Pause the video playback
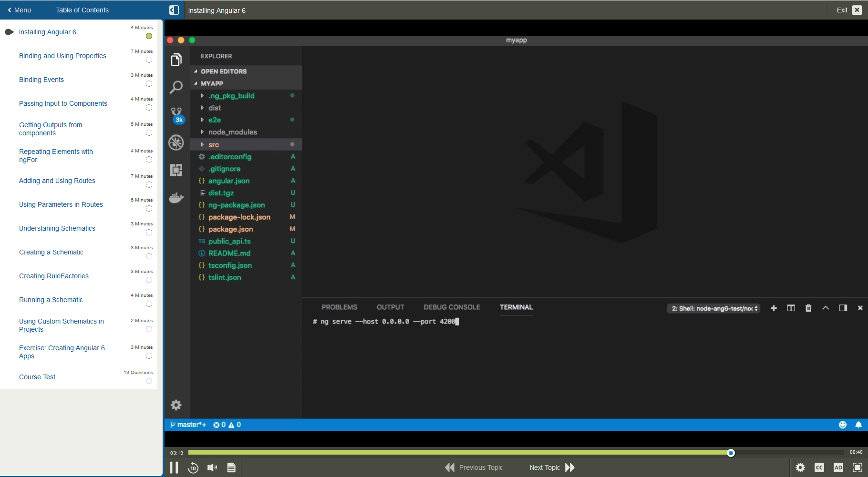 [x=174, y=468]
